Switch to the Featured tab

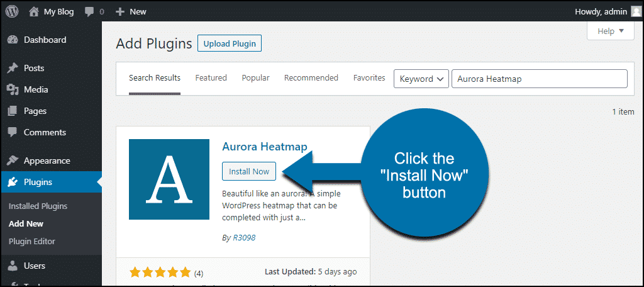(211, 77)
